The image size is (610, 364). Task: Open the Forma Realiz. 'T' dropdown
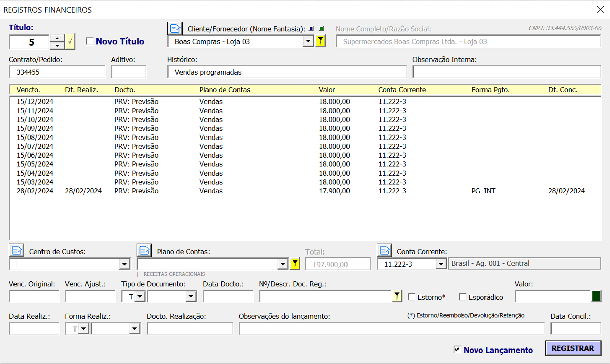click(x=84, y=329)
